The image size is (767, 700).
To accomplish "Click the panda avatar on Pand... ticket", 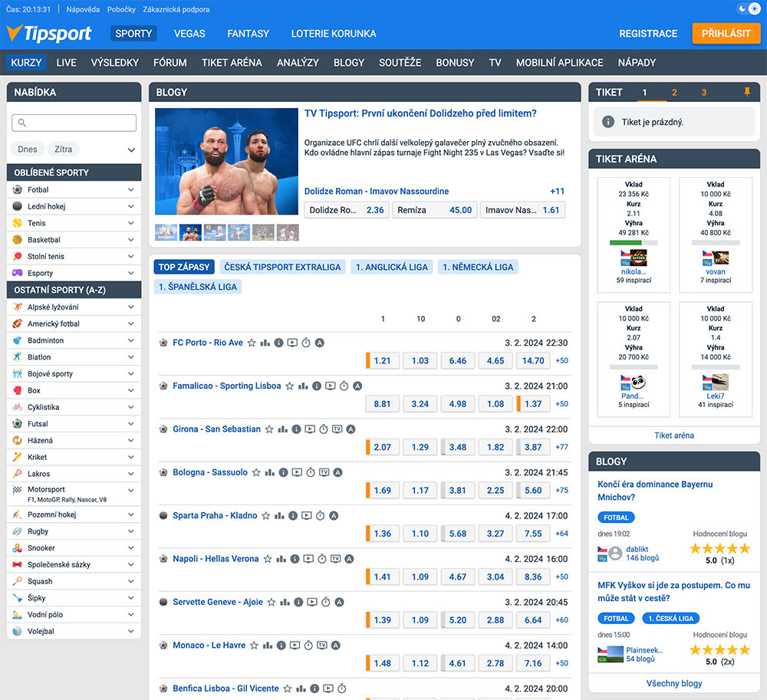I will click(x=638, y=382).
